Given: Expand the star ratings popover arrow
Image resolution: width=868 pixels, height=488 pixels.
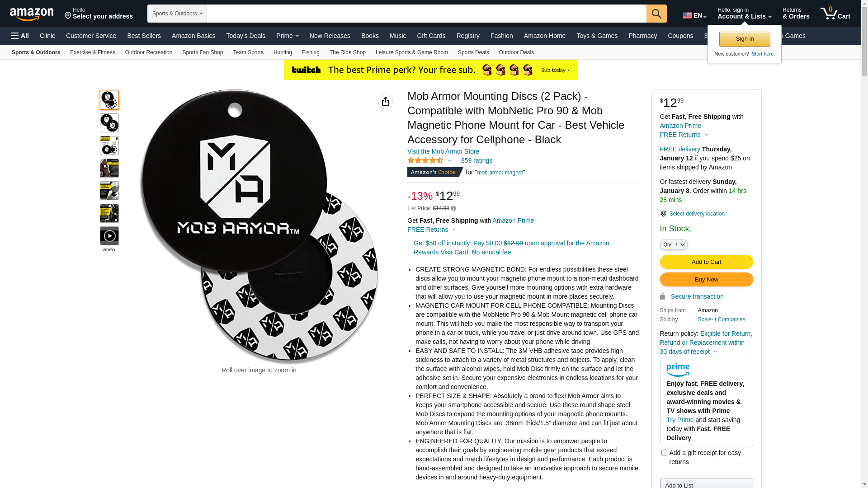Looking at the screenshot, I should 449,160.
